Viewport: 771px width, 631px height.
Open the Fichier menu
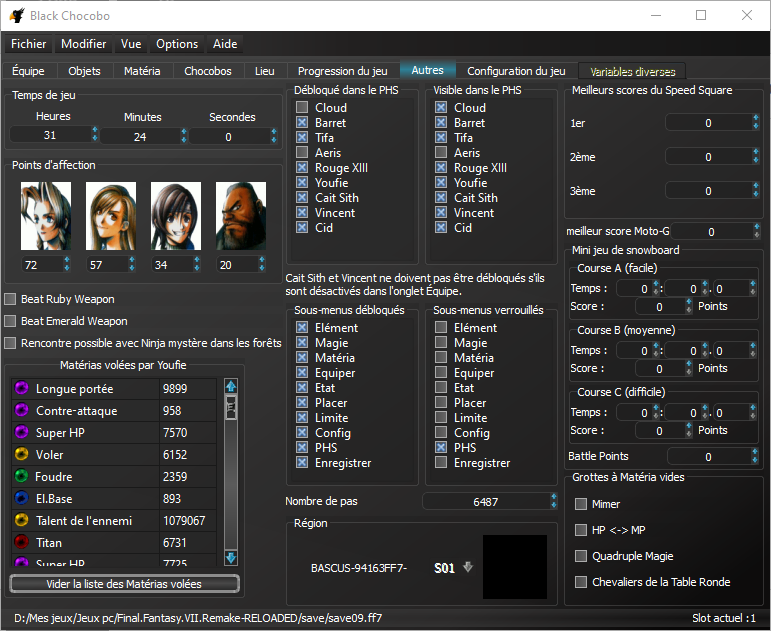click(x=29, y=44)
